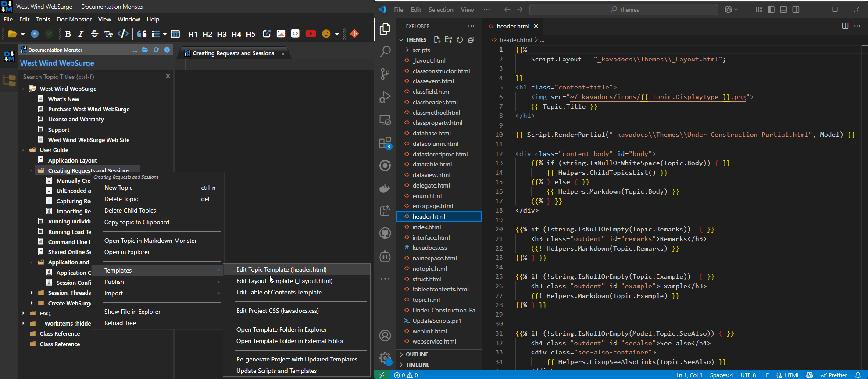The height and width of the screenshot is (379, 868).
Task: Click the blue new document plus icon
Action: click(35, 34)
